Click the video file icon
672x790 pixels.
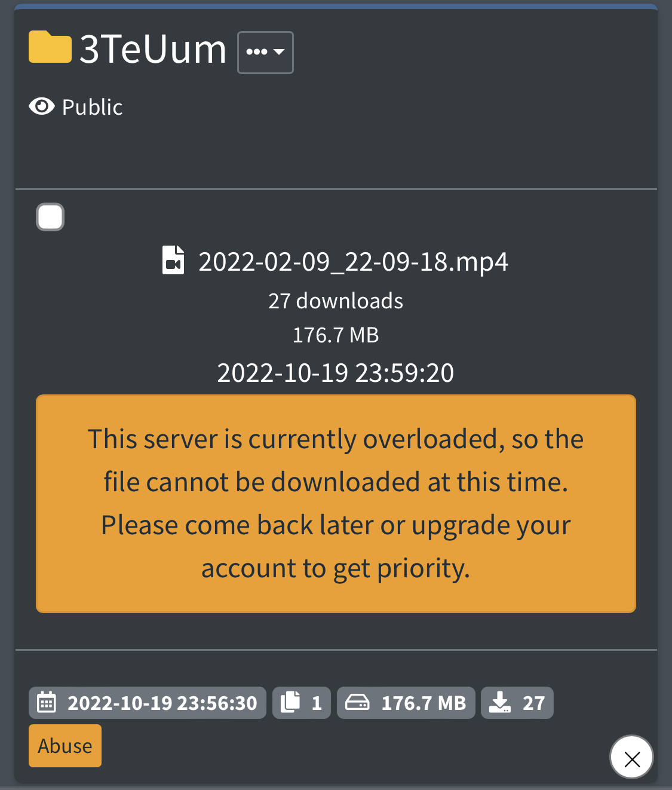click(173, 261)
